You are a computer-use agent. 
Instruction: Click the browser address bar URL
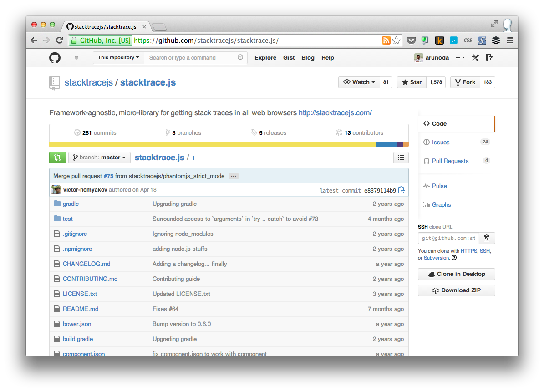click(x=206, y=41)
